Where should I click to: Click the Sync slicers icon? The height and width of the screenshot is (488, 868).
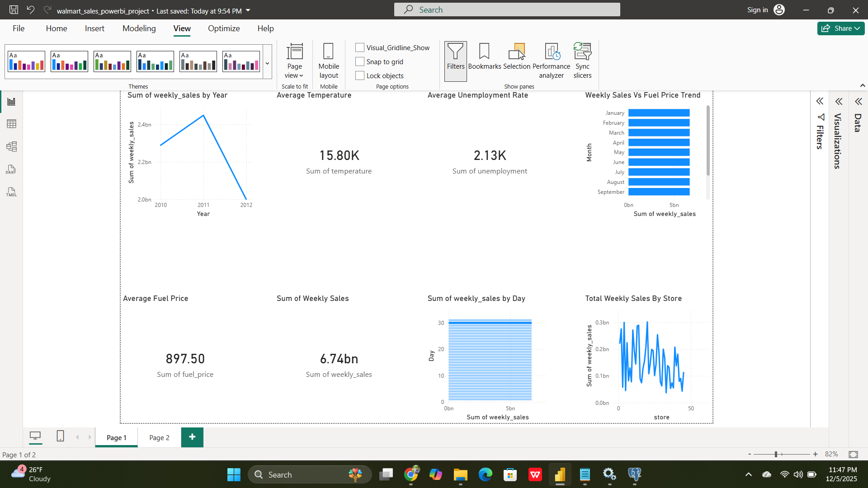[x=582, y=61]
